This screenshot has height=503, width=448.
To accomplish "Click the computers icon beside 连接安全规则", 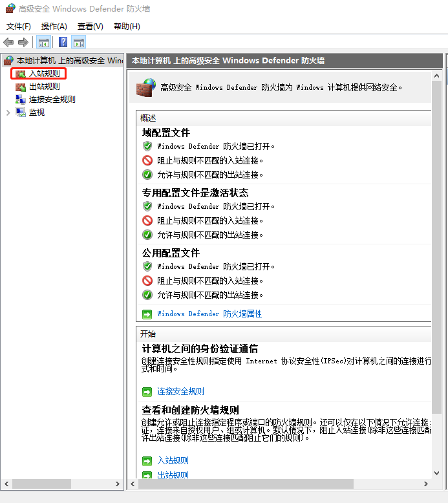I will [21, 100].
